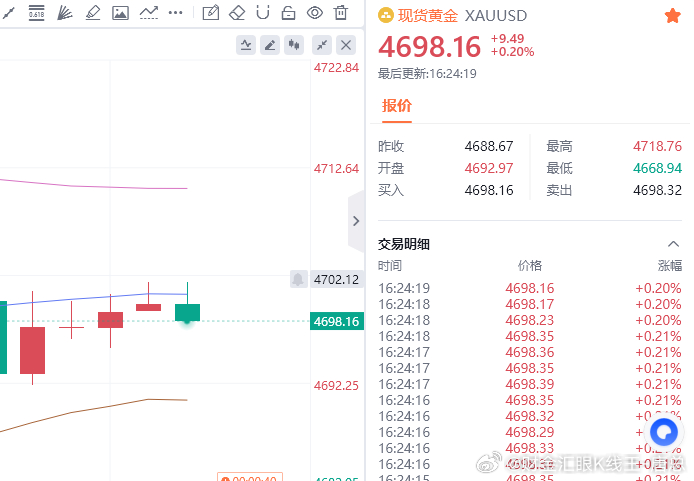Collapse the 交易明细 section chevron

point(673,244)
